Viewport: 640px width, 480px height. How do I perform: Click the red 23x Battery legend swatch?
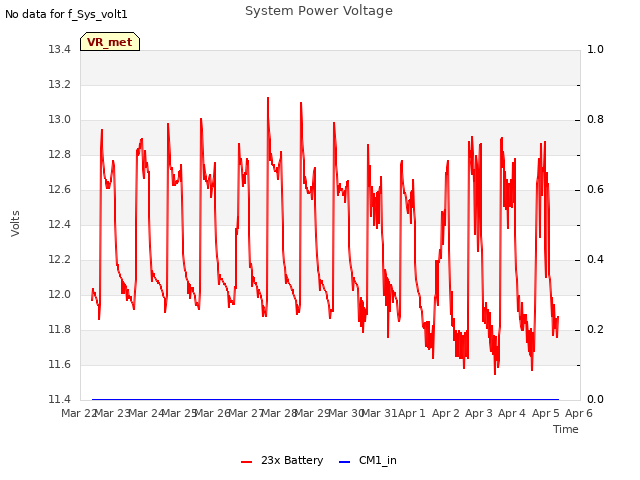[247, 462]
